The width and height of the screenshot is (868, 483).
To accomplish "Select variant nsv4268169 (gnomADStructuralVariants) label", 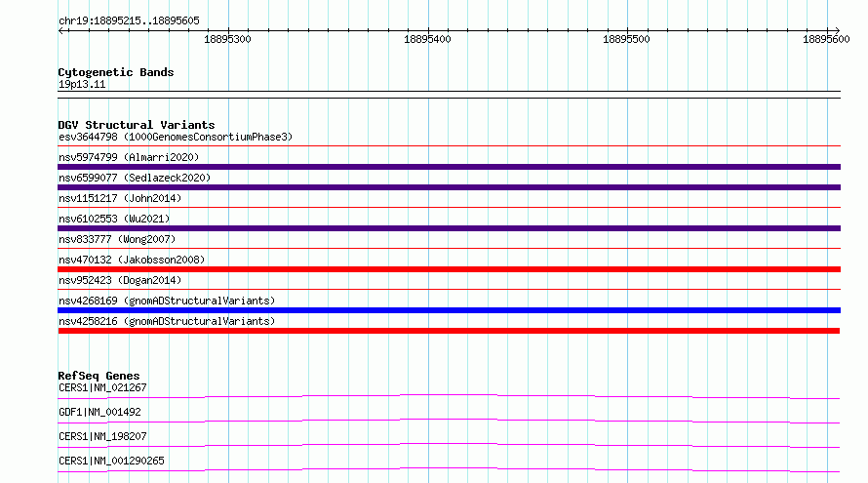I will [x=167, y=301].
